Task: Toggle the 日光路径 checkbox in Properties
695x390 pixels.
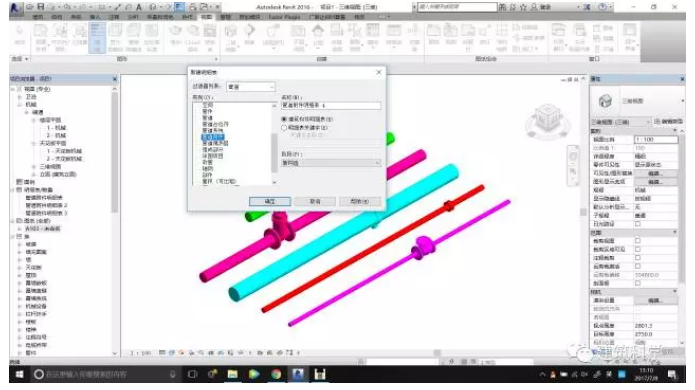Action: [637, 224]
